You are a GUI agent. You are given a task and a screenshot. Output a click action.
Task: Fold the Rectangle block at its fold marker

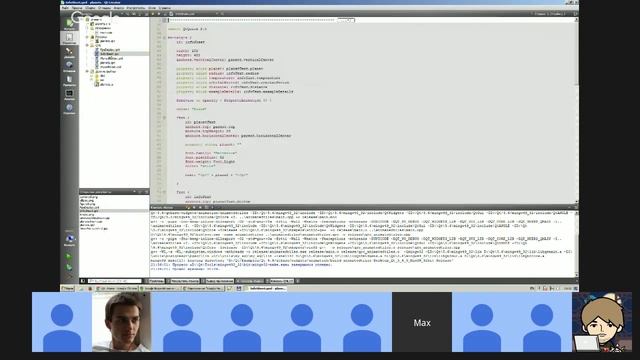coord(164,38)
